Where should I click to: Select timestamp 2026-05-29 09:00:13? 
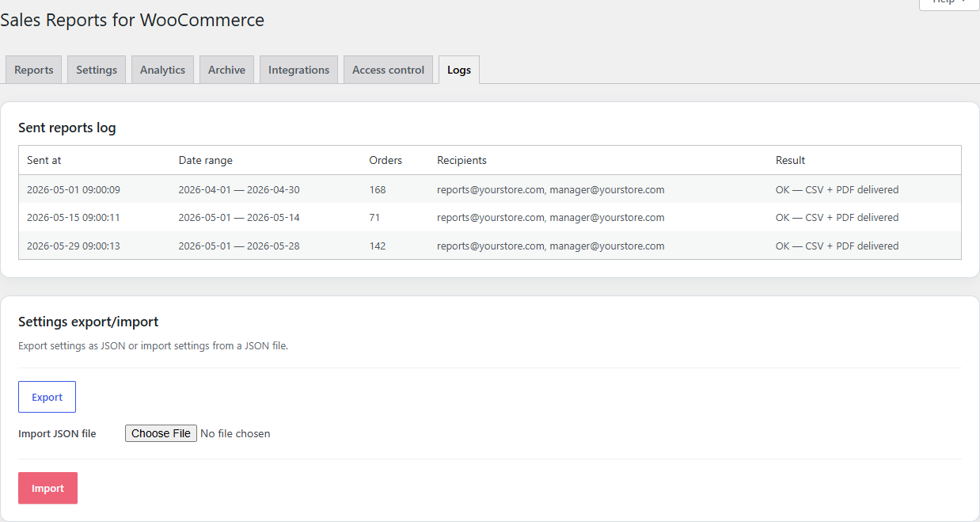pyautogui.click(x=74, y=246)
